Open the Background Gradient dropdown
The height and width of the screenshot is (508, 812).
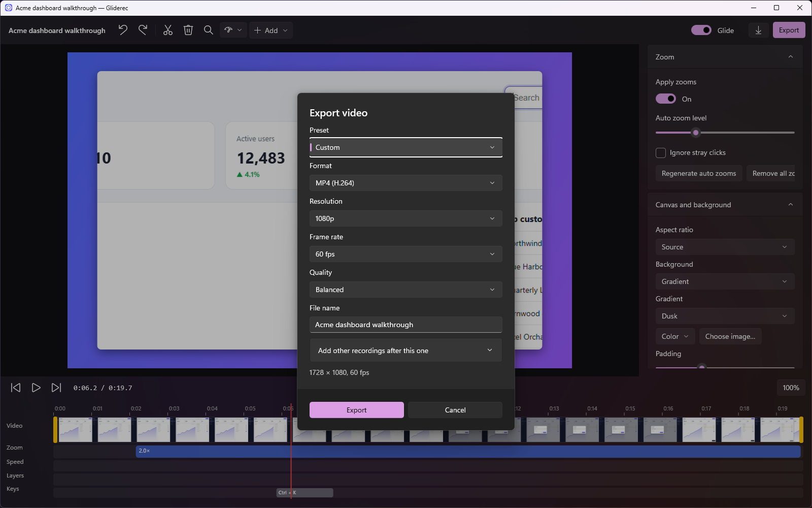[725, 281]
